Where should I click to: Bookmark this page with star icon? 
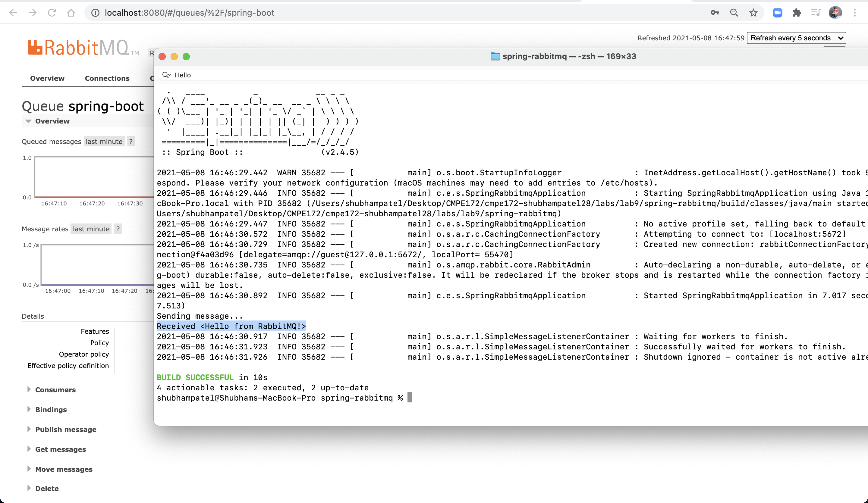tap(753, 13)
